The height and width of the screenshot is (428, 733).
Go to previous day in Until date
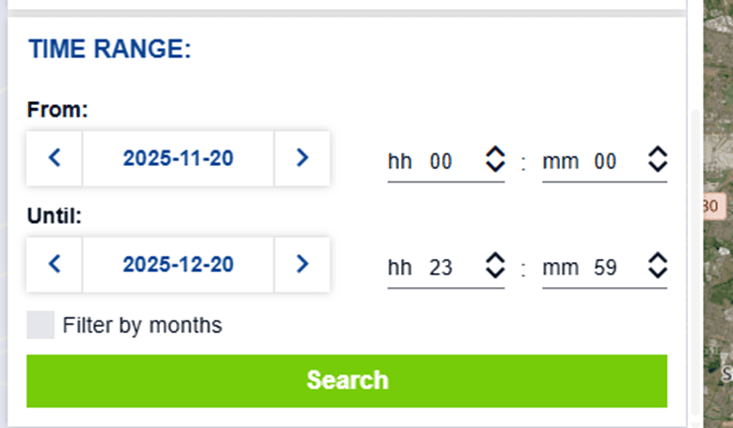click(55, 264)
